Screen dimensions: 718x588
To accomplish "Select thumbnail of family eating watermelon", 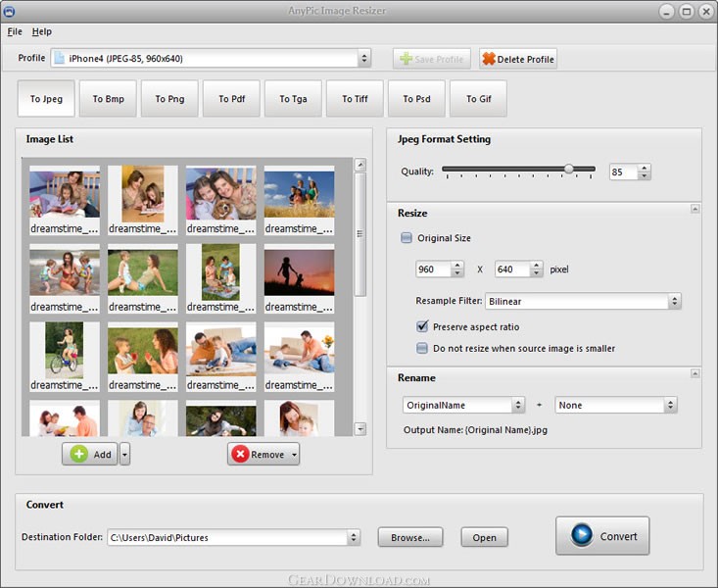I will point(143,357).
